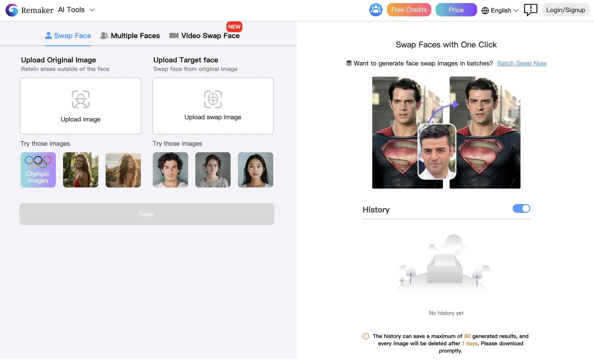Click the Free Credits button

point(409,10)
